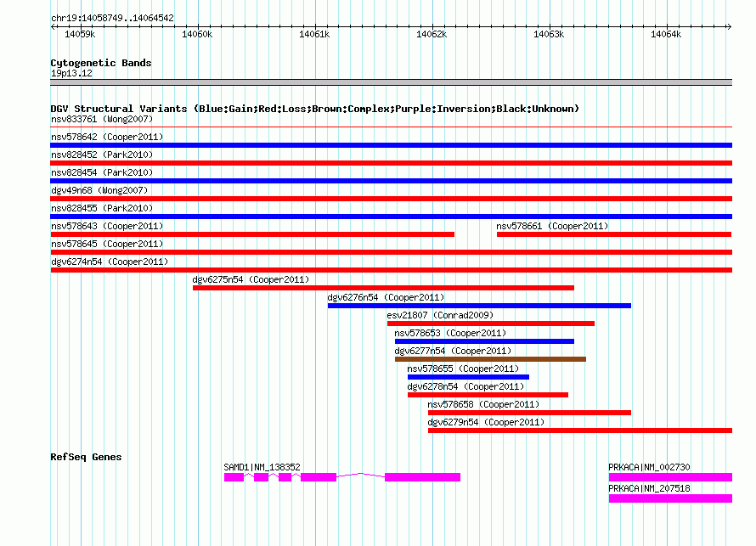
Task: Click the 14060k ruler label
Action: (197, 34)
